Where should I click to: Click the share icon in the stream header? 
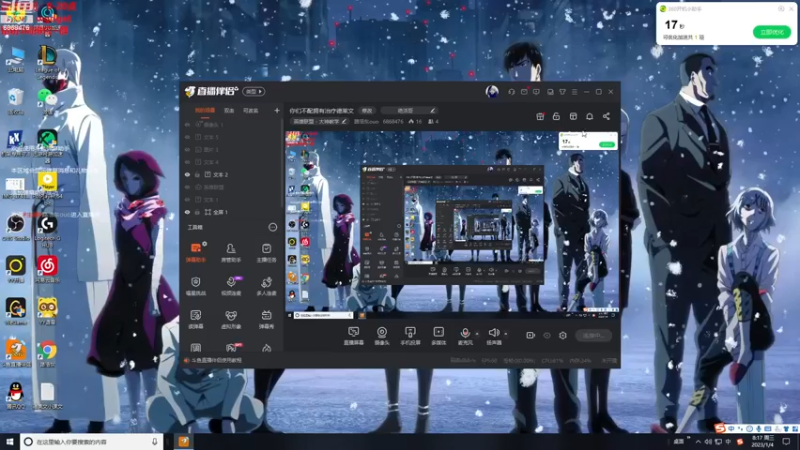pos(606,116)
